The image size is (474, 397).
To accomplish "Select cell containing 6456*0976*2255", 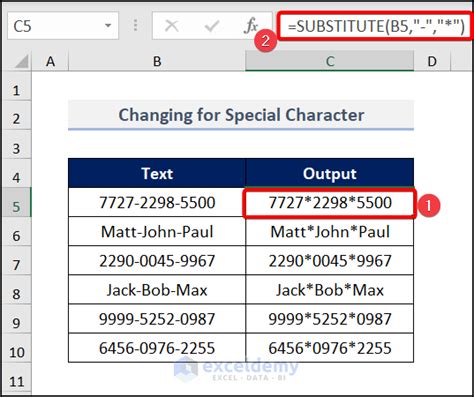I will point(330,348).
